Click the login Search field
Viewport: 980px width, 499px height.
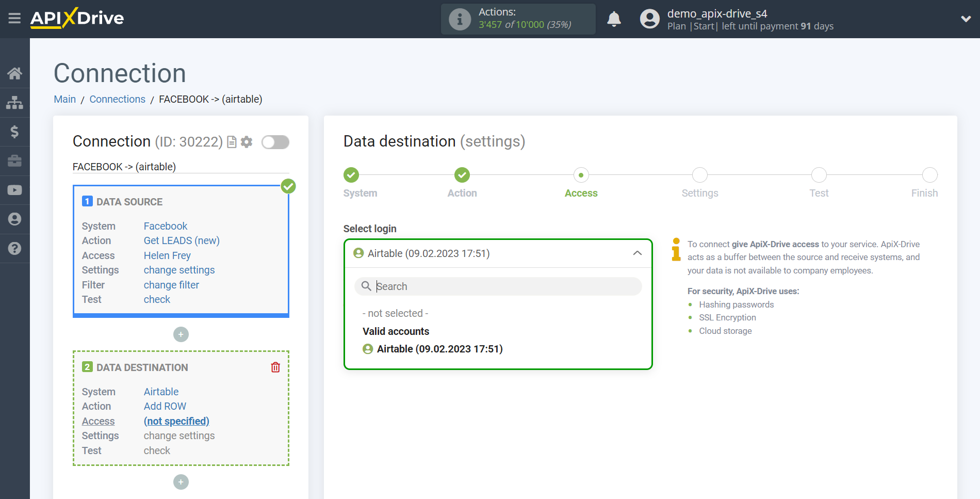pos(498,286)
